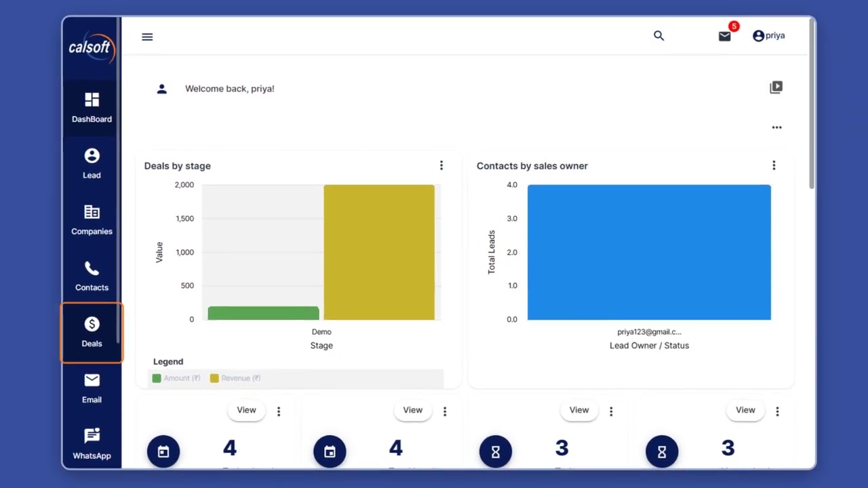Click View on the fourth stat card
868x488 pixels.
(x=745, y=410)
